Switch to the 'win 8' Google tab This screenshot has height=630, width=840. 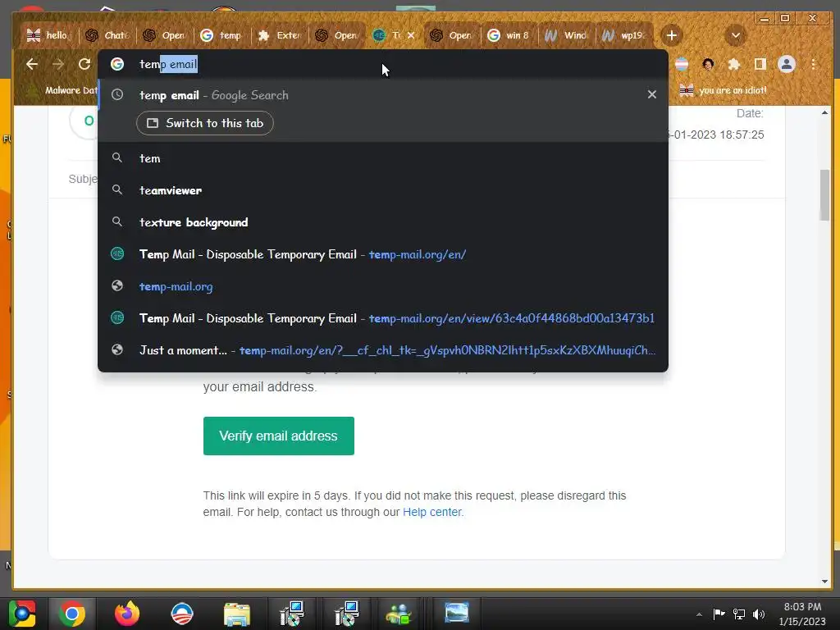(x=509, y=35)
